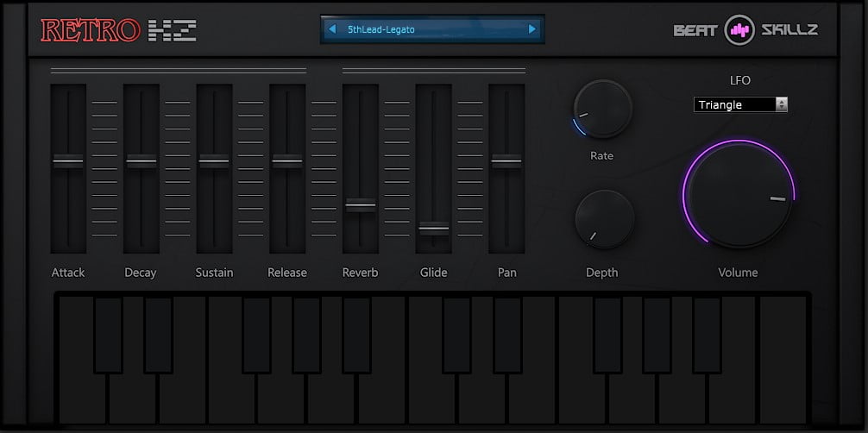Click the Sustain slider handle
The image size is (868, 433).
tap(214, 161)
